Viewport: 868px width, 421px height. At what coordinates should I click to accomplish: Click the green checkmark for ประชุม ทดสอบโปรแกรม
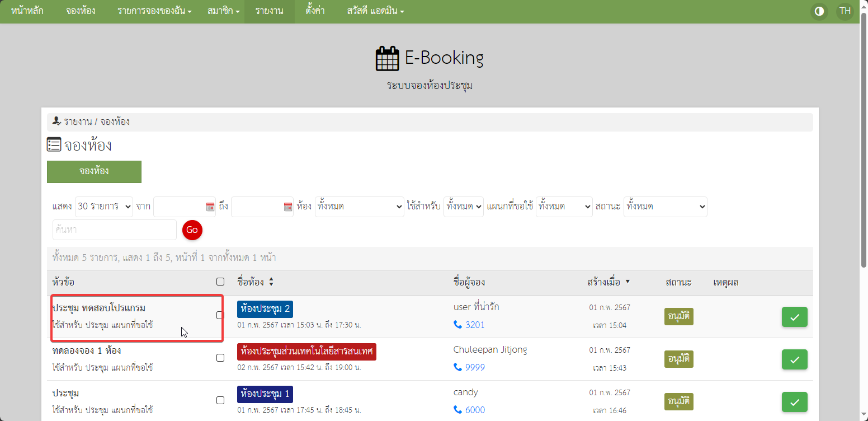(795, 317)
